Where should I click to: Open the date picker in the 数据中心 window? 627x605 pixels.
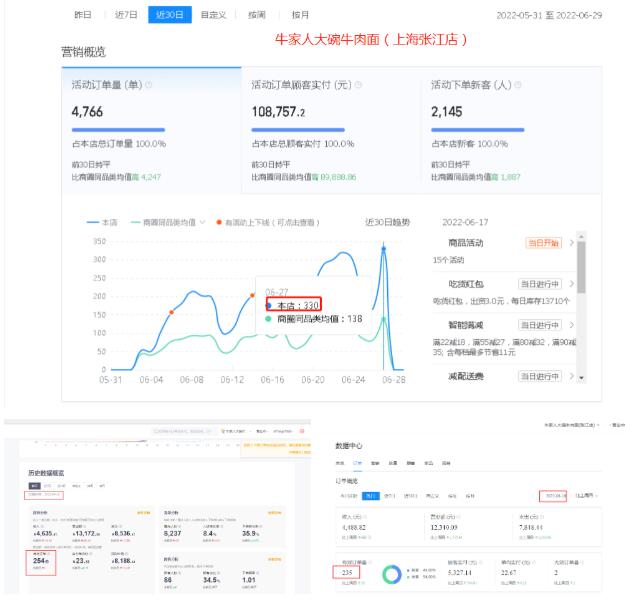coord(553,496)
